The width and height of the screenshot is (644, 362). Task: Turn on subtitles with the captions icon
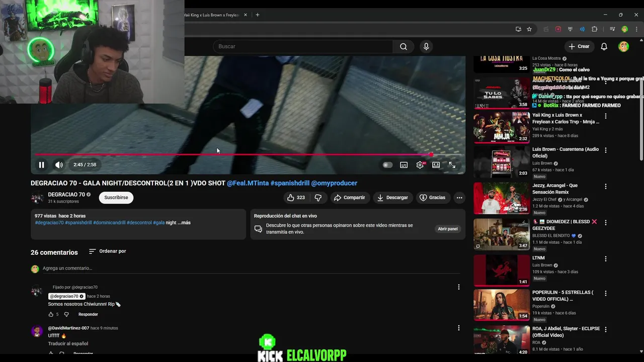coord(404,165)
